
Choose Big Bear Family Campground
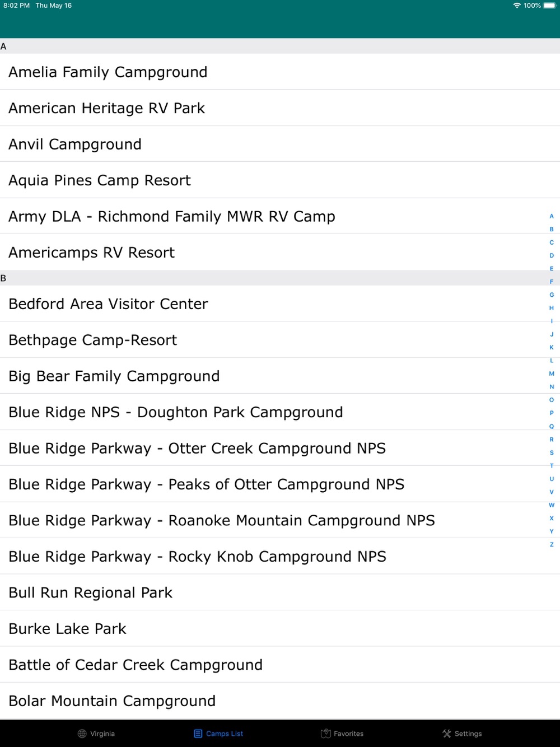pyautogui.click(x=280, y=376)
